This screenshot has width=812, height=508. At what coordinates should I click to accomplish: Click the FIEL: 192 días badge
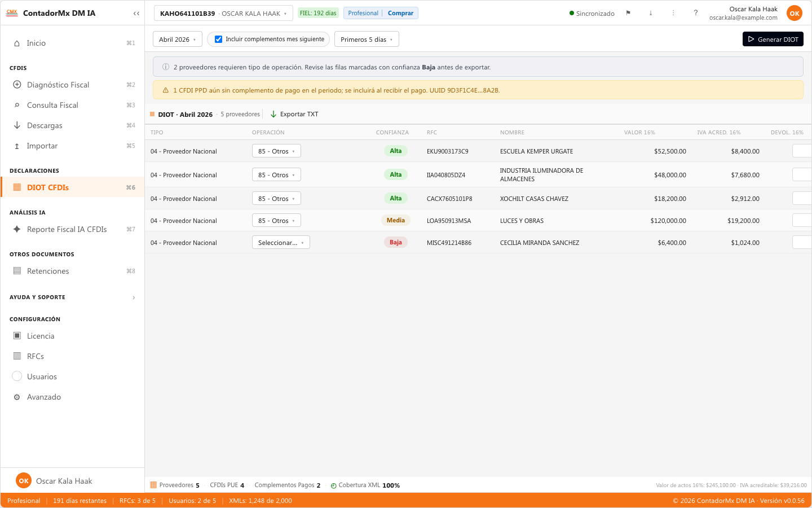318,13
